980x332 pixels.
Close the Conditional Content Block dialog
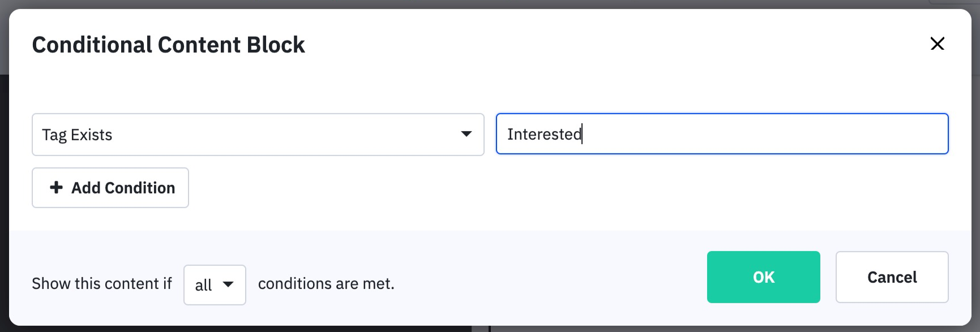pos(937,44)
